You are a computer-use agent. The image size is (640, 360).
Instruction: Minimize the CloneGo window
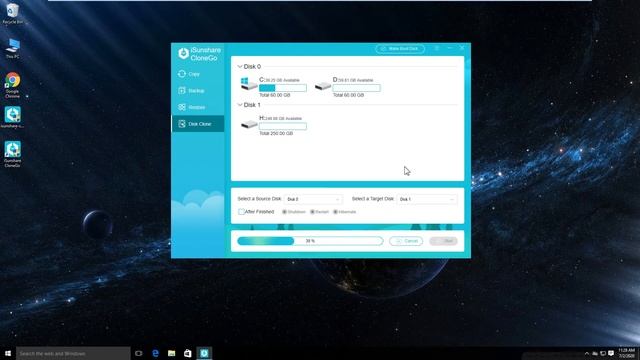point(450,48)
